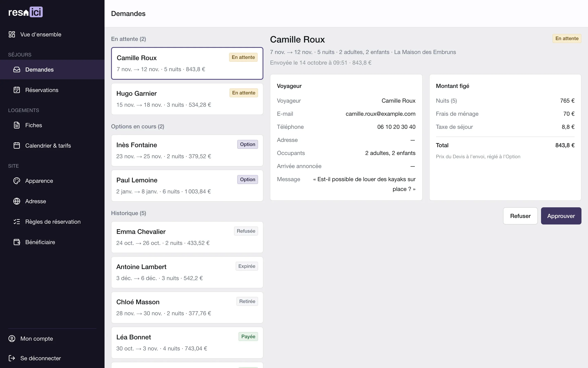Click the Taxe de séjour 8,8 € value

568,127
